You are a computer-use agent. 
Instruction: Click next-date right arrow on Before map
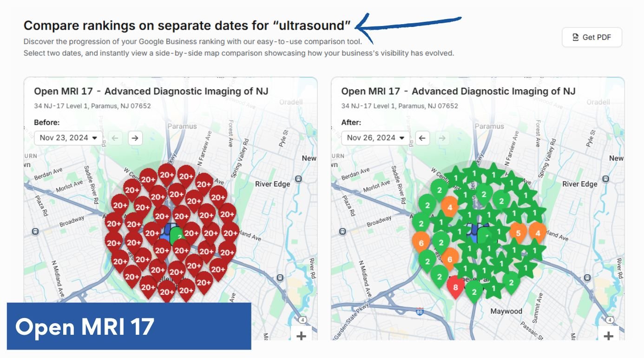pyautogui.click(x=135, y=138)
